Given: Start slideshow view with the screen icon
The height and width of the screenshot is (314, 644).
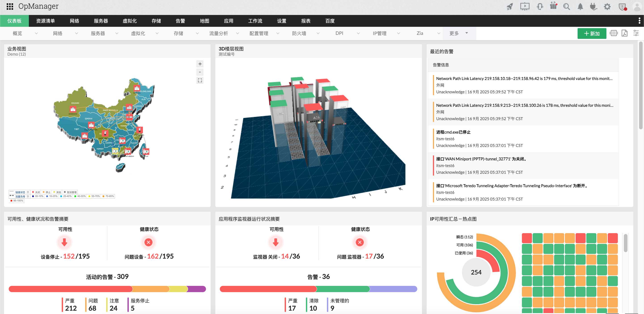Looking at the screenshot, I should [614, 33].
